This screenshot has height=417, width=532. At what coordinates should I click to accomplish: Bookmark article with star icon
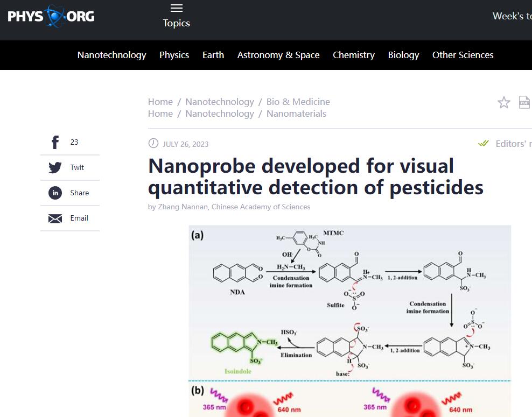pos(503,102)
